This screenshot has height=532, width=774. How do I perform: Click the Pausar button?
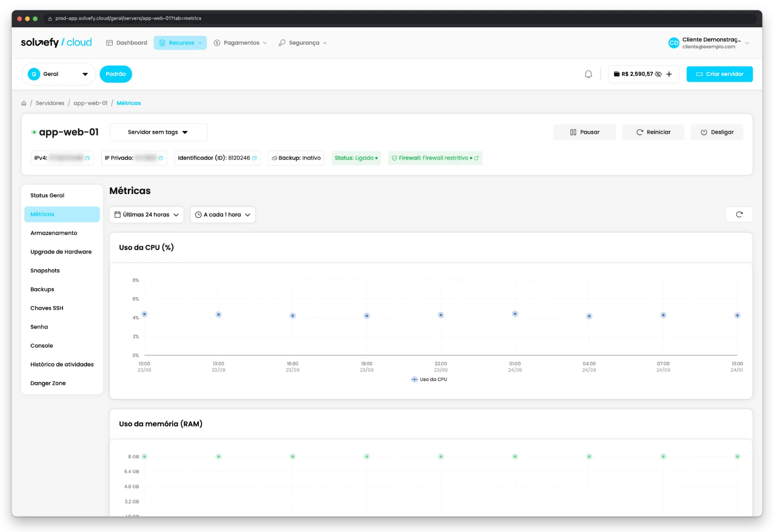coord(584,132)
